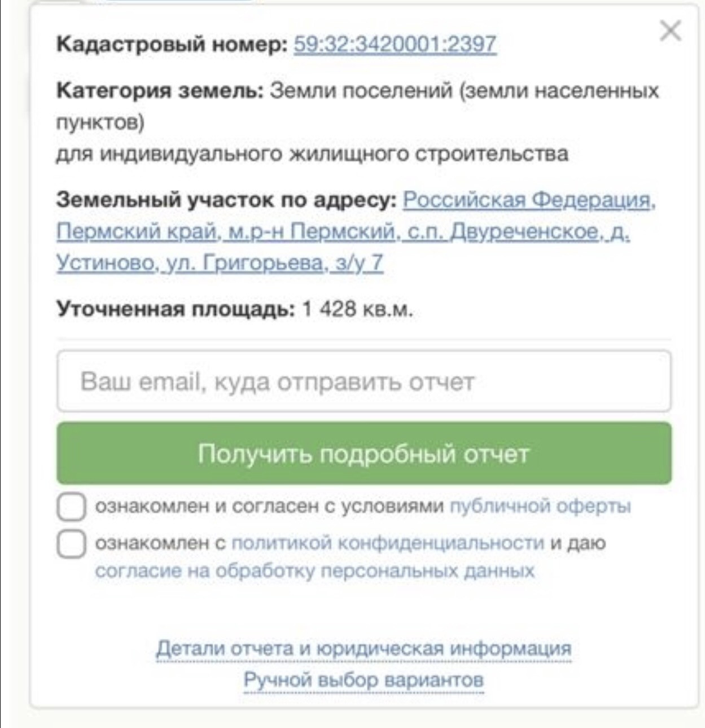Click the Земельный участок по адресу label
The width and height of the screenshot is (705, 728).
pyautogui.click(x=226, y=200)
